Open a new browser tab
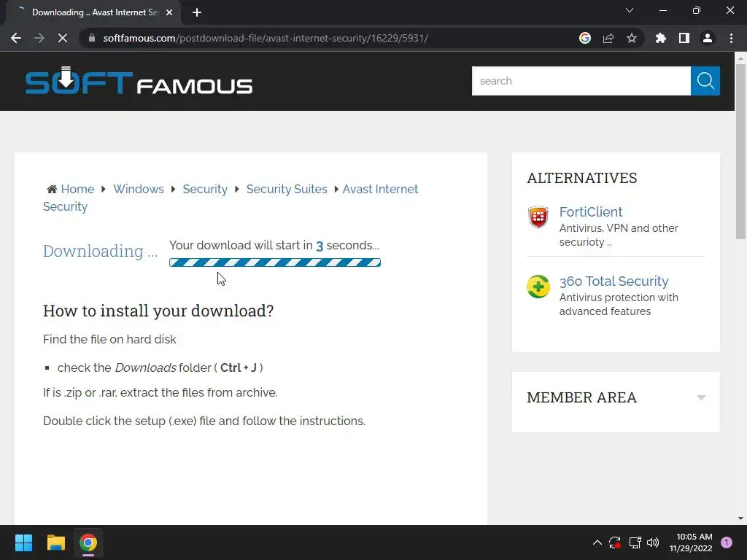The height and width of the screenshot is (560, 747). [197, 12]
